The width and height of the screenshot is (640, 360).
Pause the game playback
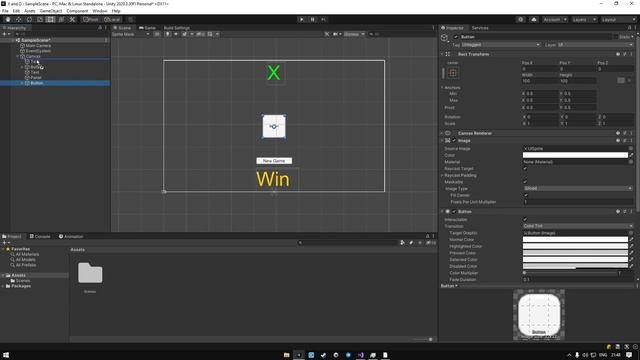coord(312,19)
